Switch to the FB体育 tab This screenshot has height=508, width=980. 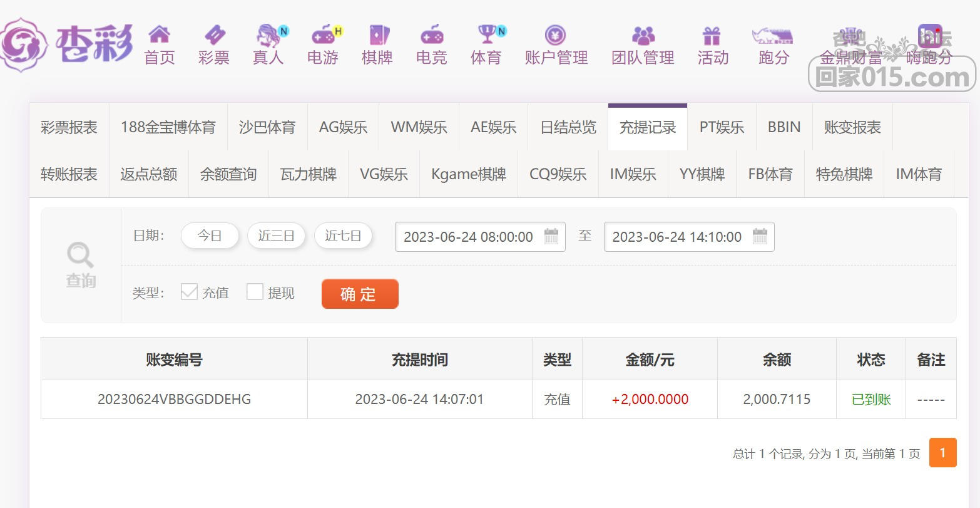point(770,174)
